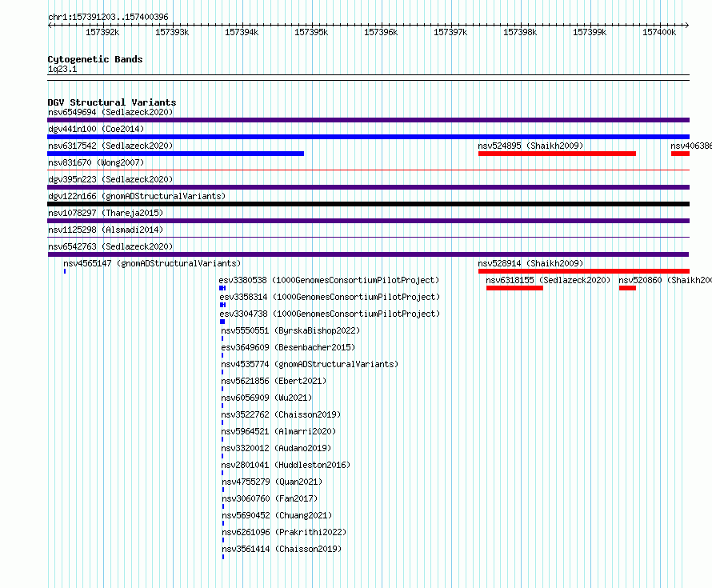This screenshot has height=588, width=712.
Task: Select the esv3304738 1000 Genomes label
Action: point(330,314)
